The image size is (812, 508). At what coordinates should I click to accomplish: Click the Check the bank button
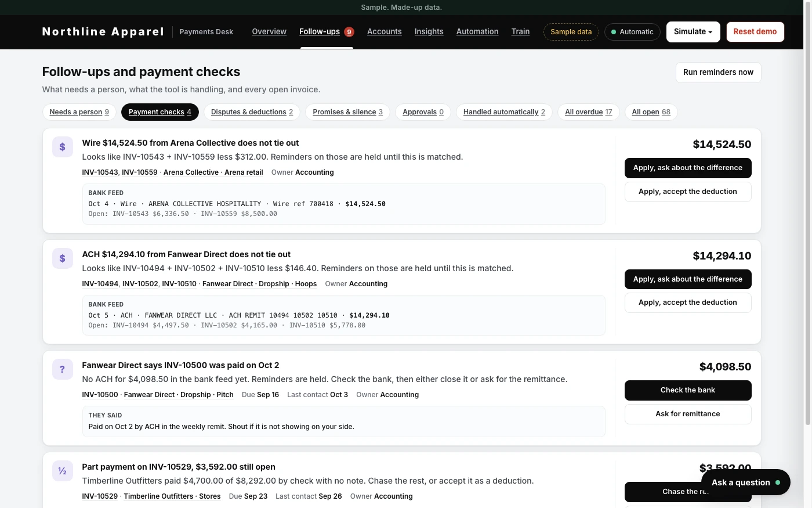tap(688, 390)
